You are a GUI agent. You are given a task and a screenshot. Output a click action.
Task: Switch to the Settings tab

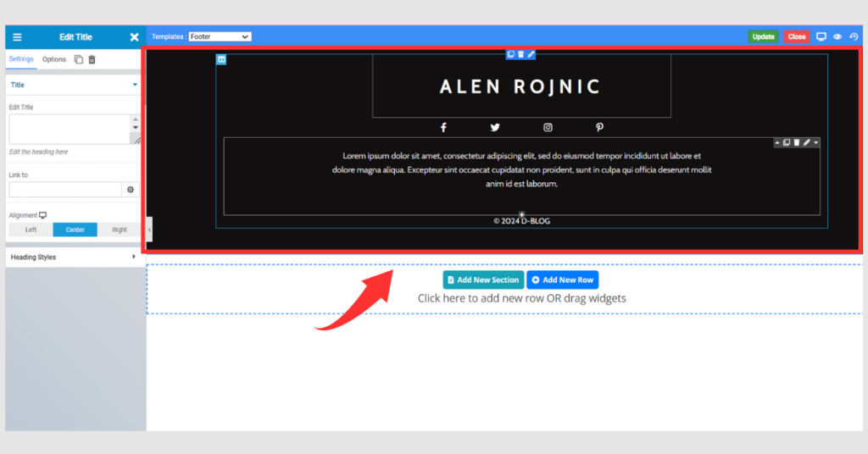[21, 59]
